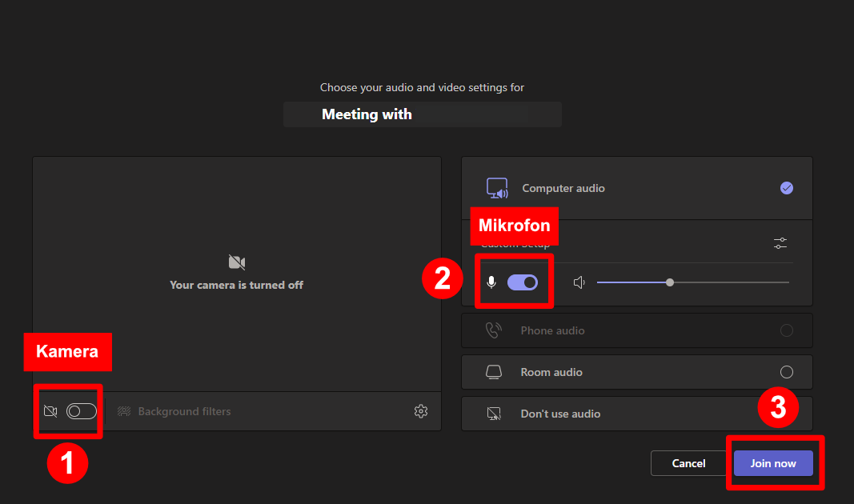
Task: Click the Meeting with title field
Action: (423, 114)
